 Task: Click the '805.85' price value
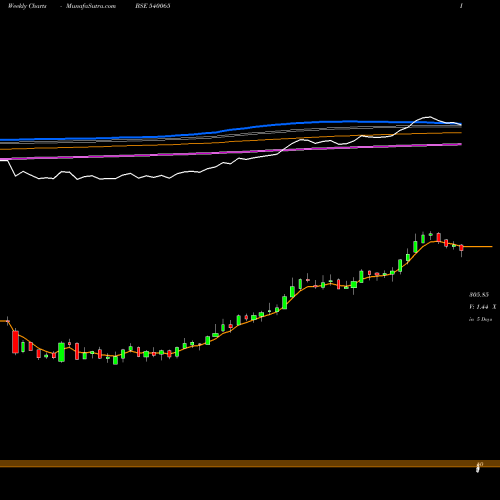[479, 295]
